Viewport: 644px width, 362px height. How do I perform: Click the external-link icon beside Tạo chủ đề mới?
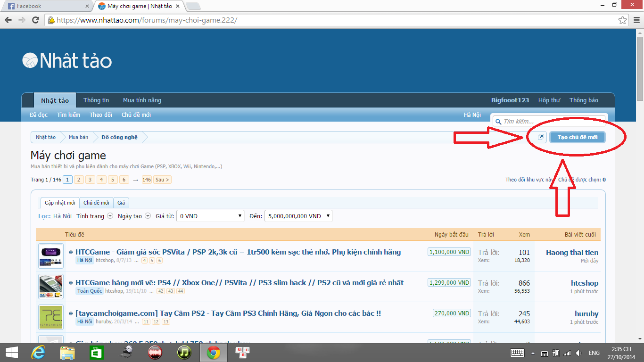click(x=541, y=137)
